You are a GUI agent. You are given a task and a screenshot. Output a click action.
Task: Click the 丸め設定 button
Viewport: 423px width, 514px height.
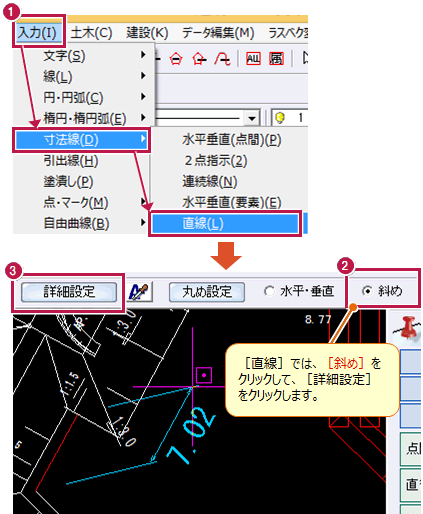[x=207, y=292]
